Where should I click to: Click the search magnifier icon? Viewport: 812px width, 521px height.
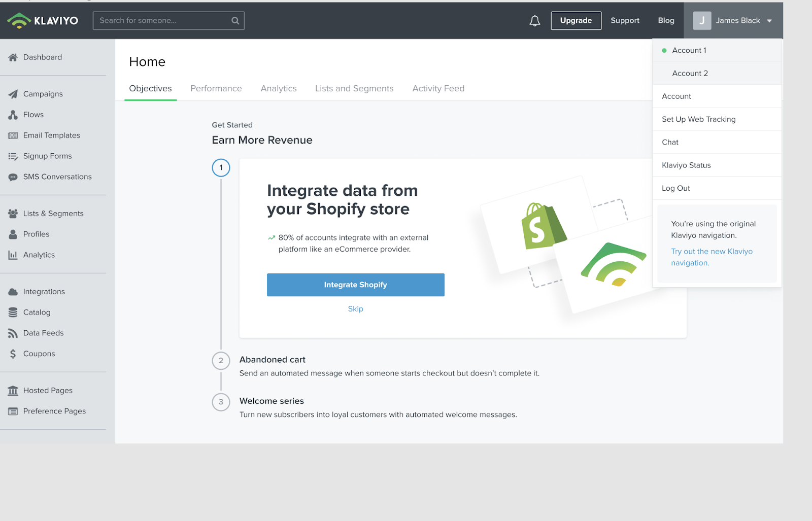click(235, 21)
